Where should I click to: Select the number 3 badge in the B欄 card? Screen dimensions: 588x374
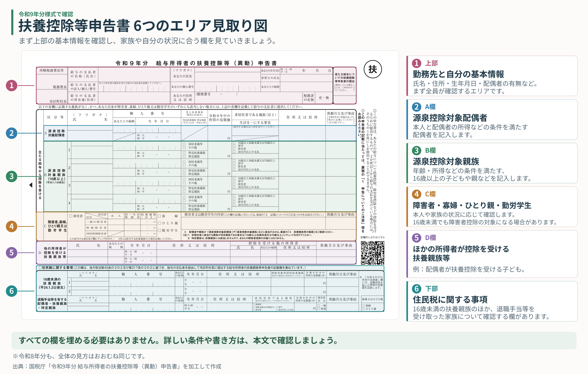coord(417,151)
